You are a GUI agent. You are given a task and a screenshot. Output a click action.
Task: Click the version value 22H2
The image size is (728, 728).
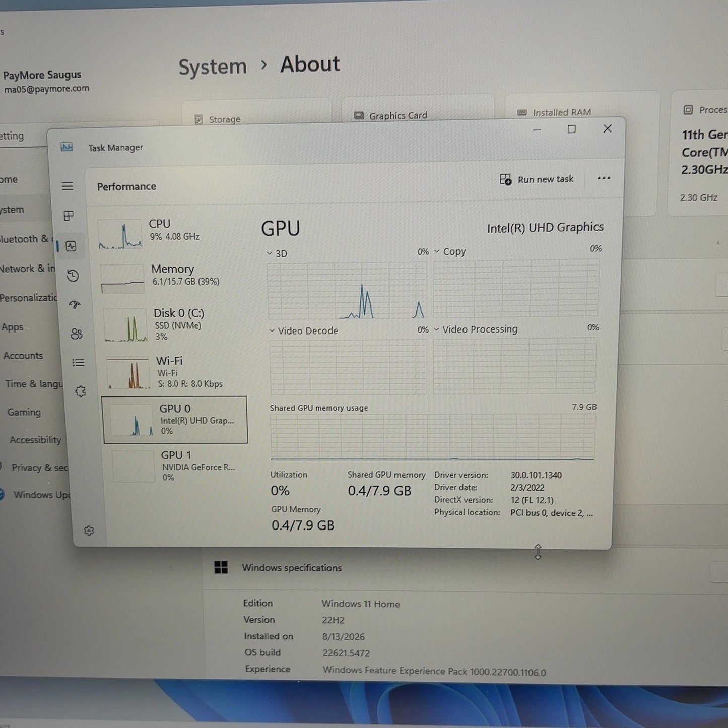[333, 620]
